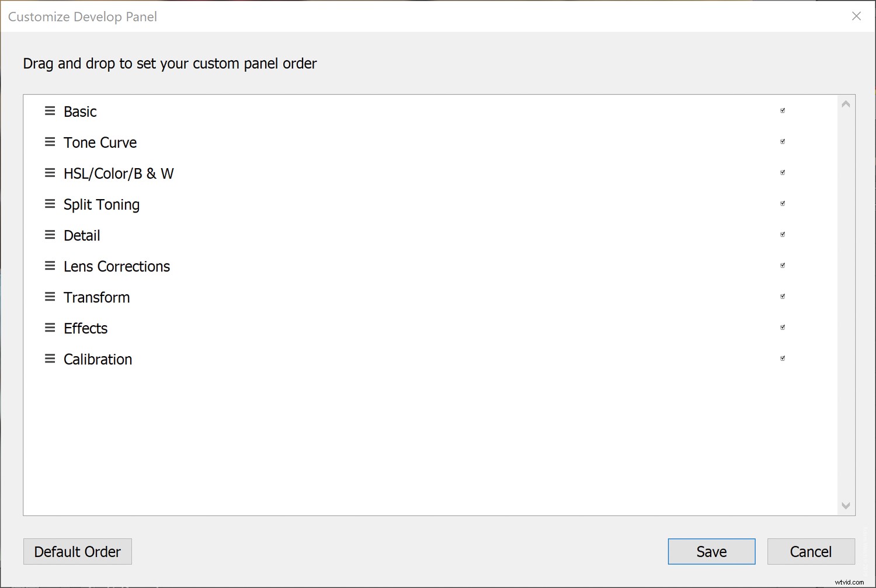Uncheck the Calibration panel checkbox
Image resolution: width=876 pixels, height=588 pixels.
(783, 358)
